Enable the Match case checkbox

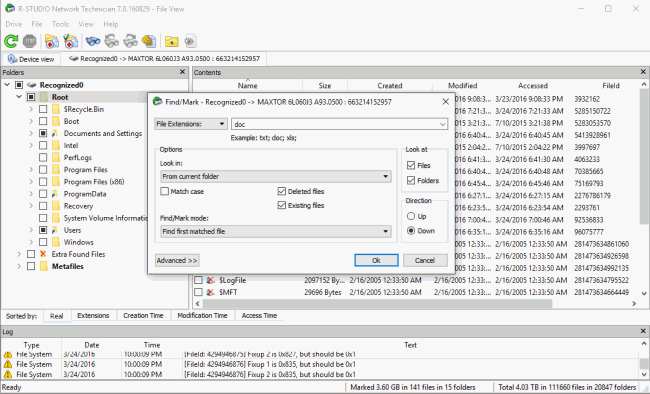[165, 191]
